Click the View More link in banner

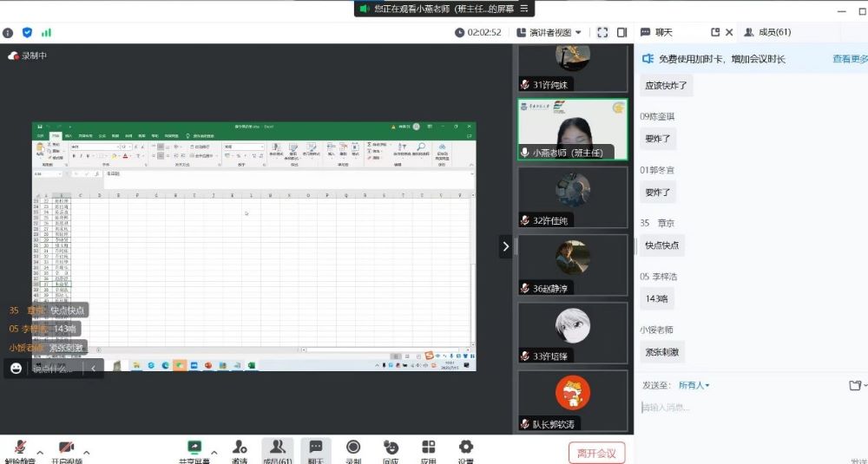coord(849,59)
